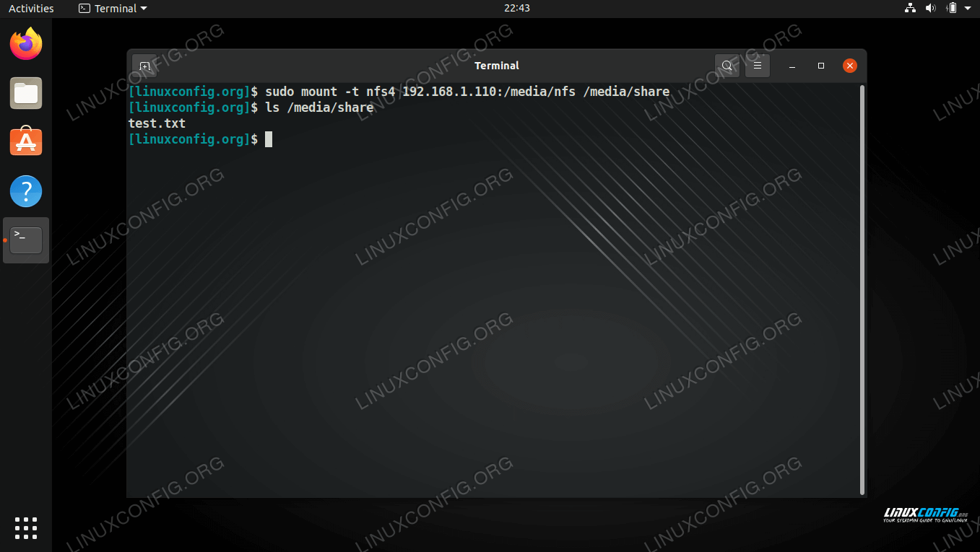
Task: Open Ubuntu Software from the dock
Action: click(x=26, y=142)
